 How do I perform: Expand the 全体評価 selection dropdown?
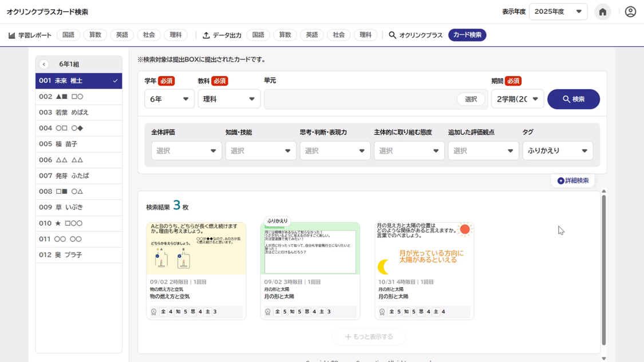186,151
